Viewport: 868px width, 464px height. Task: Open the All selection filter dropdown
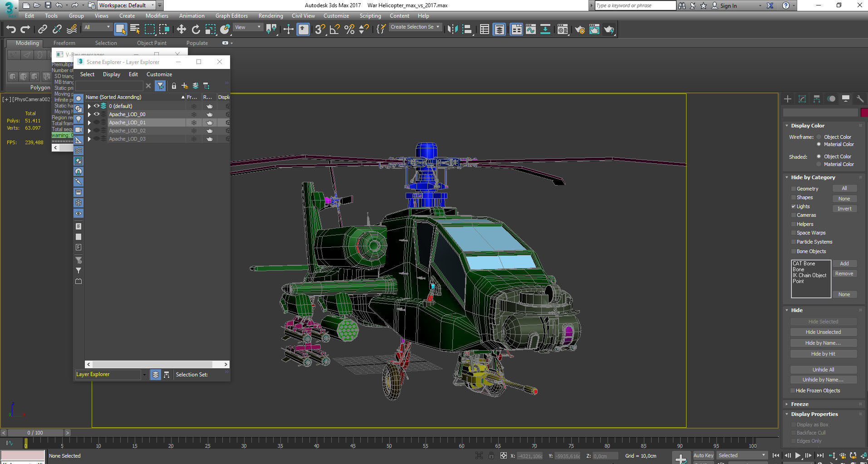pyautogui.click(x=97, y=27)
